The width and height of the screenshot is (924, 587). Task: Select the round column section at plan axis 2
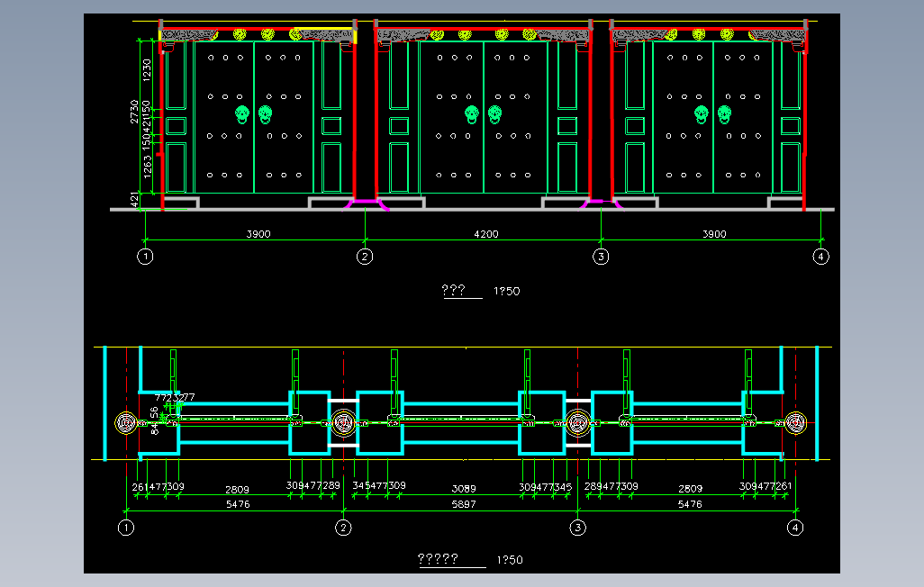point(343,423)
